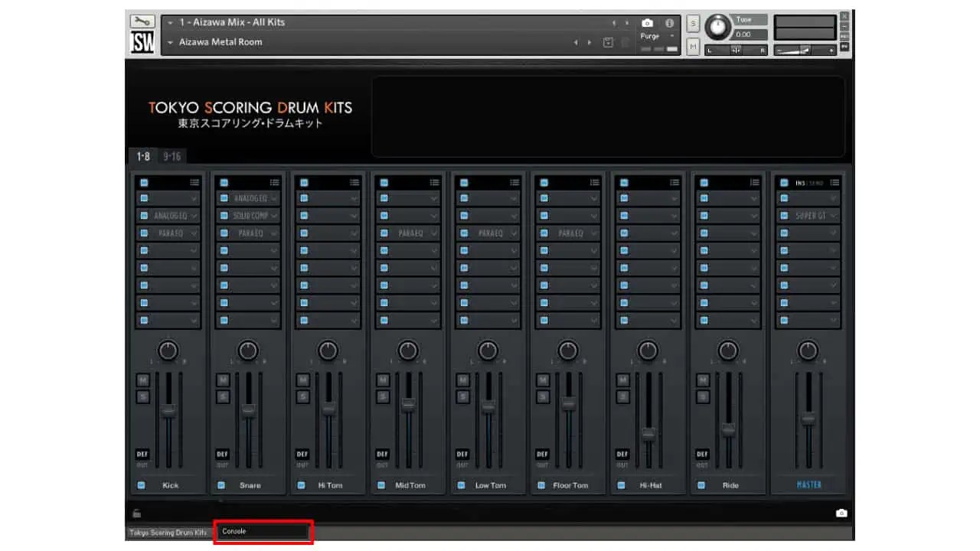This screenshot has height=551, width=980.
Task: Adjust the Ride pan knob
Action: tap(728, 350)
